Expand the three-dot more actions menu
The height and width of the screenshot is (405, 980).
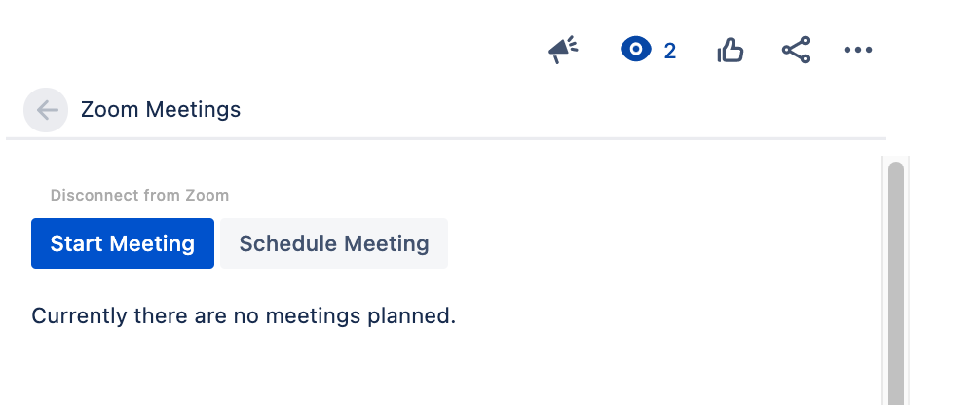point(857,50)
